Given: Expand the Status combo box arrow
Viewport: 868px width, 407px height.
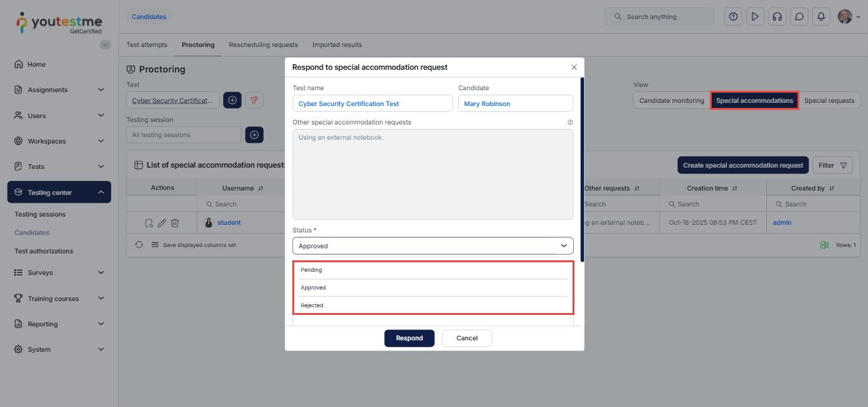Looking at the screenshot, I should click(x=563, y=246).
